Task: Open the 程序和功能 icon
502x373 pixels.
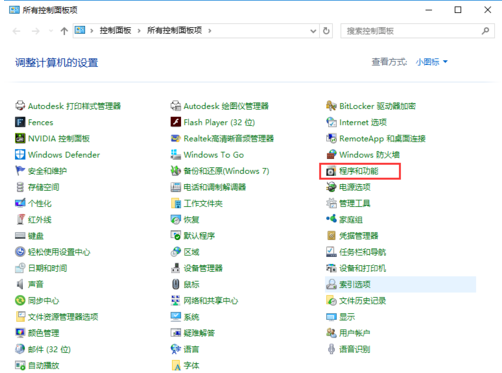Action: (x=331, y=171)
